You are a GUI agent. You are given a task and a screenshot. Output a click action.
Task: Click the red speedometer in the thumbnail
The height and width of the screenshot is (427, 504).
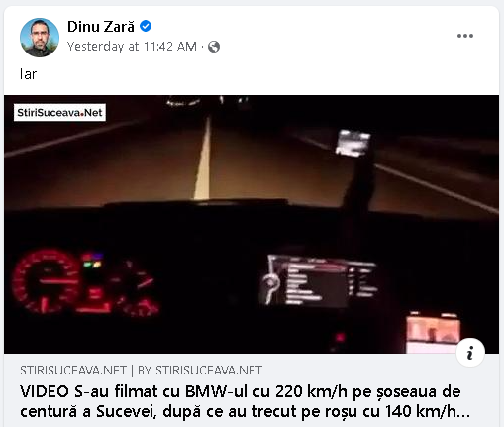(x=45, y=281)
